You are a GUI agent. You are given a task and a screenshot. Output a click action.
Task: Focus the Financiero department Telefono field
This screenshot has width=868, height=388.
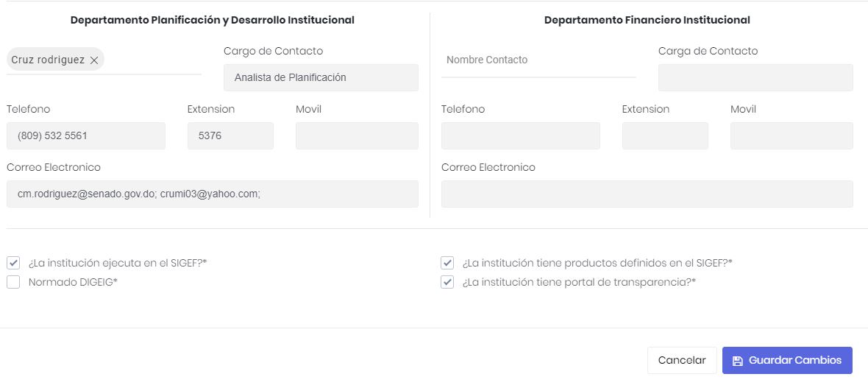point(521,136)
